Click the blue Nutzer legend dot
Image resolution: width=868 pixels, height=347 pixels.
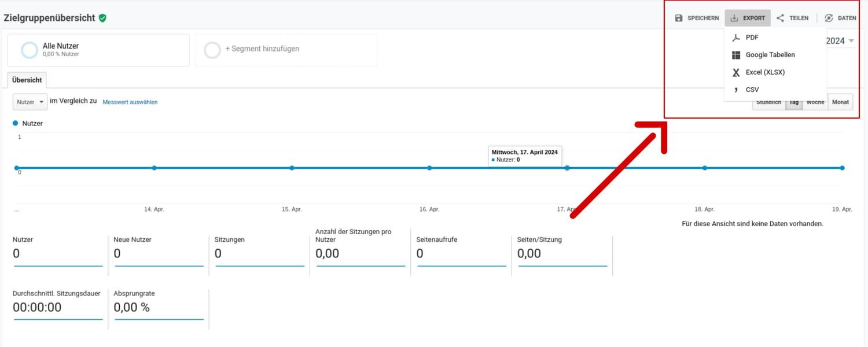[x=15, y=123]
